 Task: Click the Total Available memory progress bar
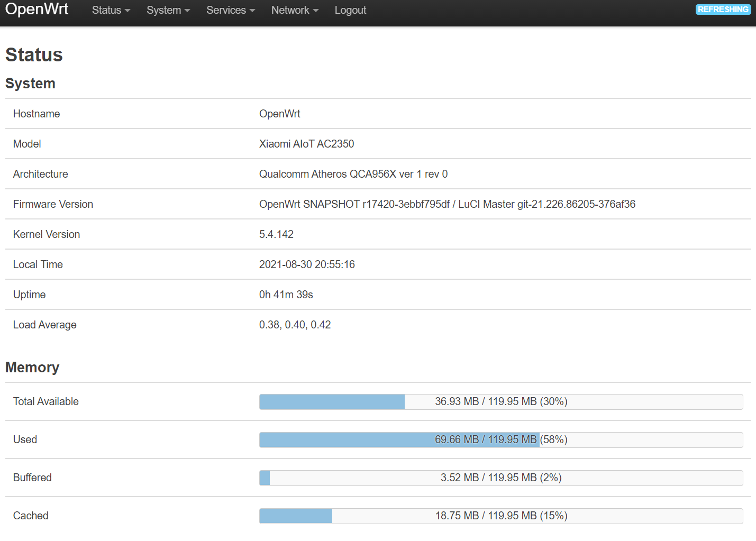point(501,401)
